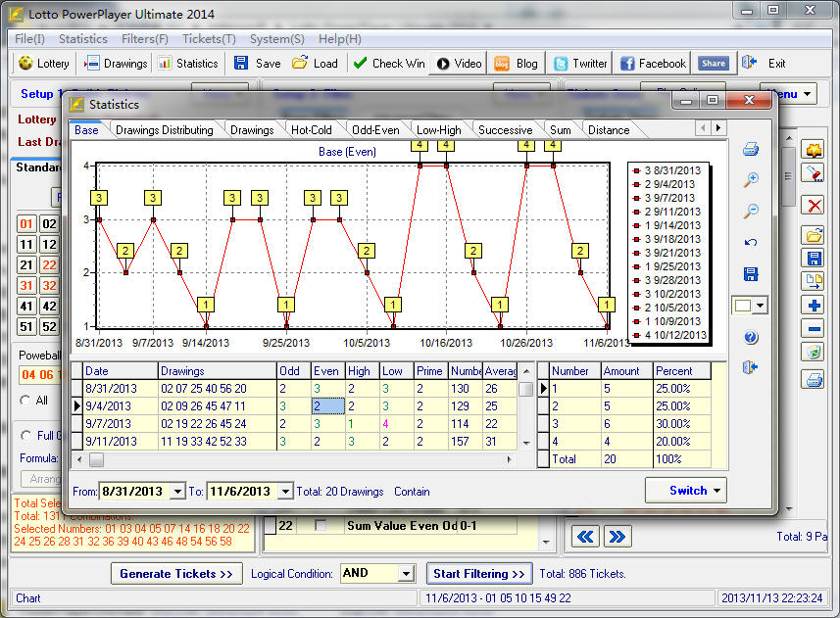Click Generate Tickets button
Viewport: 840px width, 618px height.
tap(176, 574)
